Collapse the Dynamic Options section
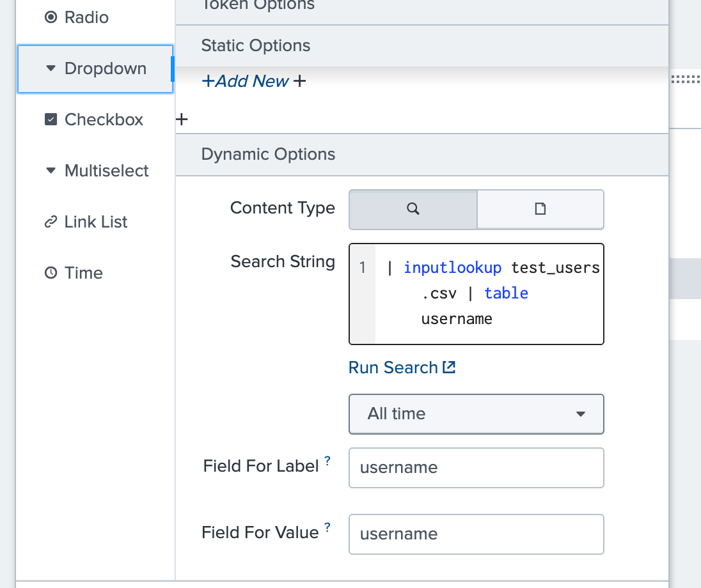This screenshot has width=701, height=588. click(268, 154)
